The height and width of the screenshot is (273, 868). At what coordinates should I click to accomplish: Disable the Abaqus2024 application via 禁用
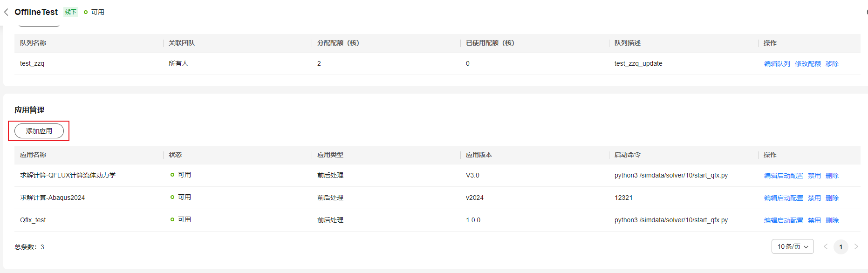coord(814,198)
